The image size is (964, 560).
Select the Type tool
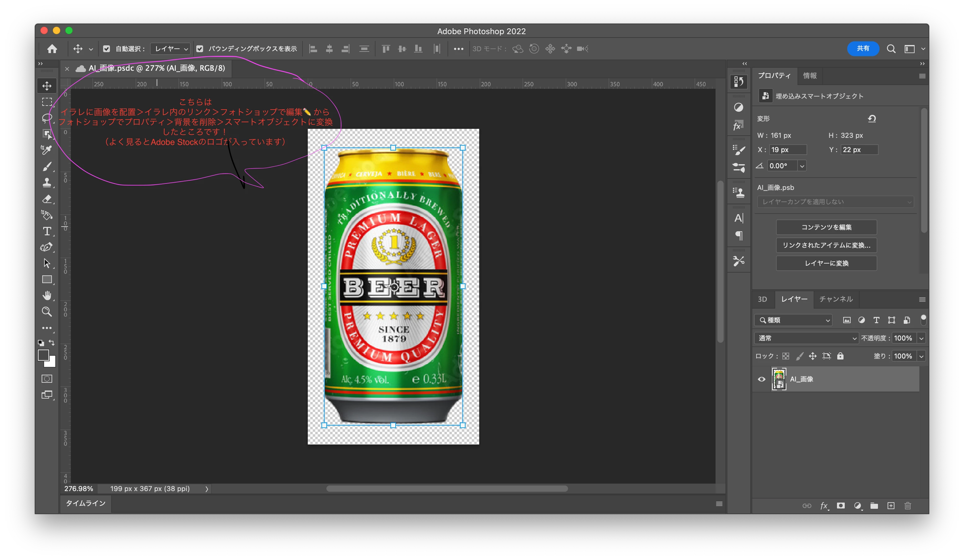(x=47, y=231)
